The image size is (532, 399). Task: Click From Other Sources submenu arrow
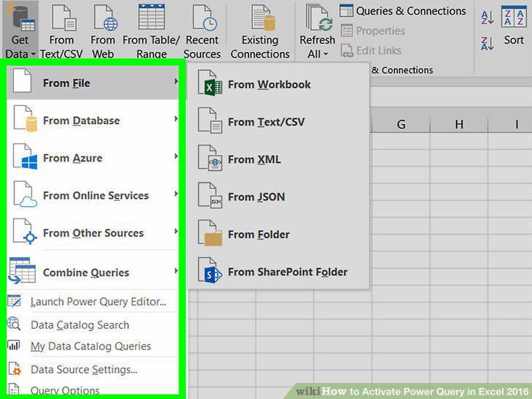(x=175, y=232)
